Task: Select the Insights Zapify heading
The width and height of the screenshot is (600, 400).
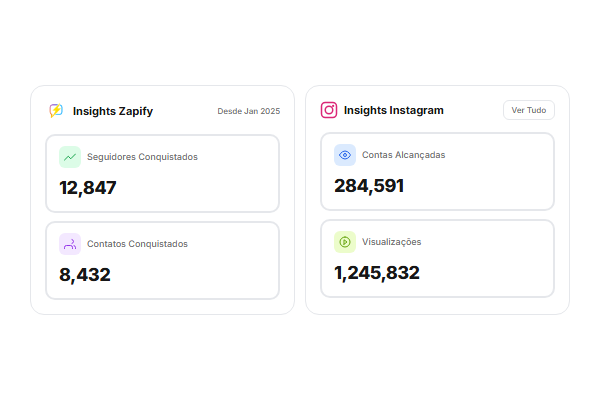Action: (113, 111)
